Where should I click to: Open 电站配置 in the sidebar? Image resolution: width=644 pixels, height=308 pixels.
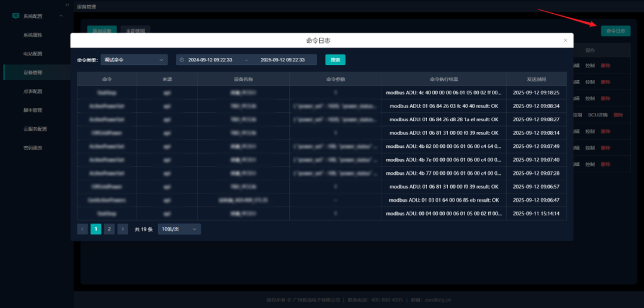33,54
